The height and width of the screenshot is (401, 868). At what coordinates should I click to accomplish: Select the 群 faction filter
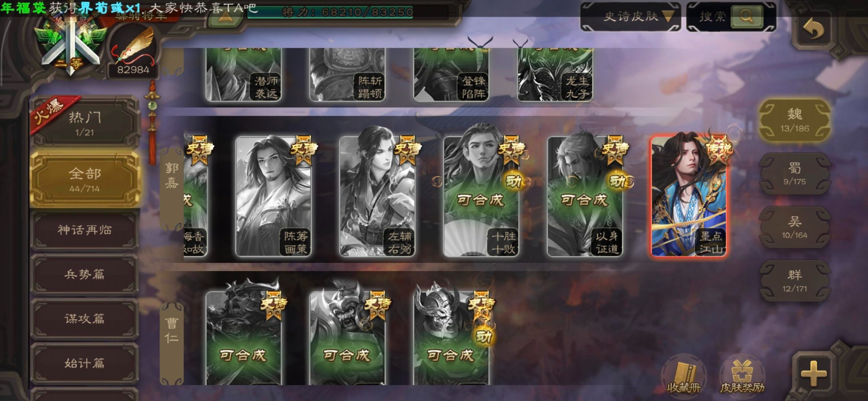(795, 281)
